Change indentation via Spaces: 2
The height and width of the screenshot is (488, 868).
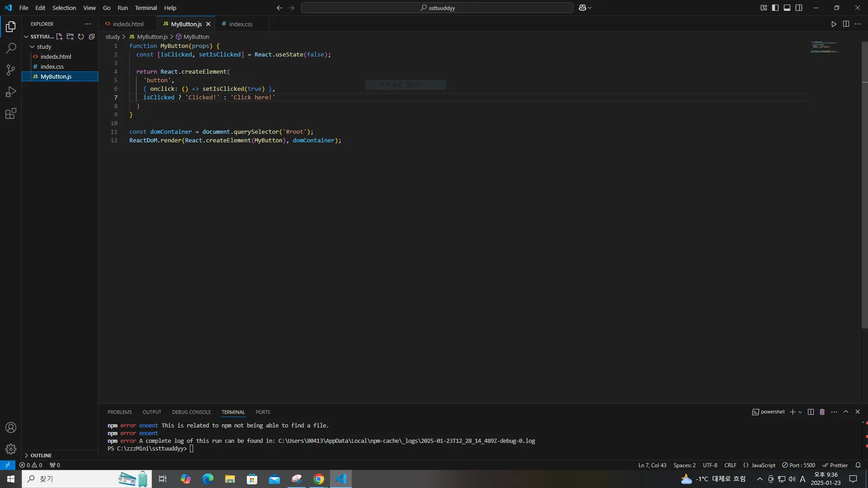tap(684, 465)
